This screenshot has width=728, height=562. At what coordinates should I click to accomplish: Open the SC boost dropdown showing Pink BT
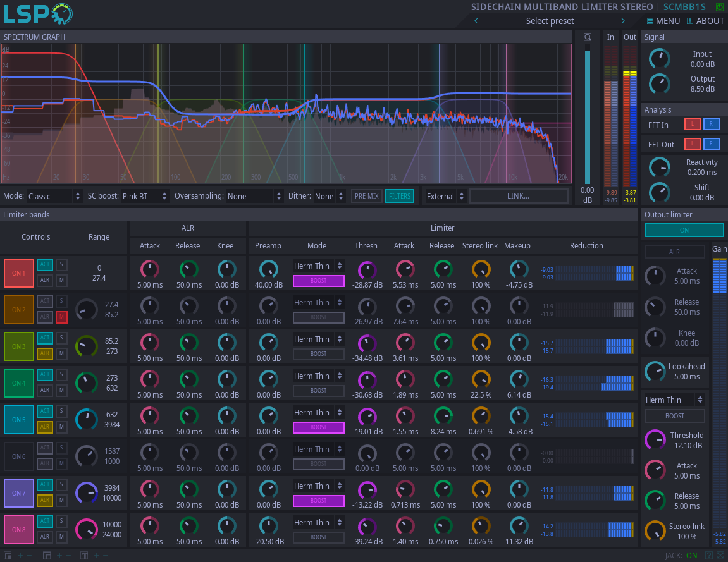click(x=145, y=196)
